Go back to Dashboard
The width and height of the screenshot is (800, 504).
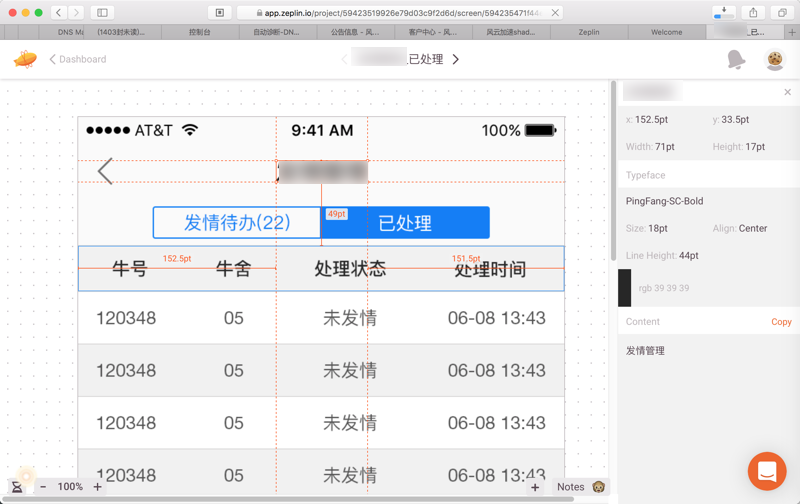point(78,59)
